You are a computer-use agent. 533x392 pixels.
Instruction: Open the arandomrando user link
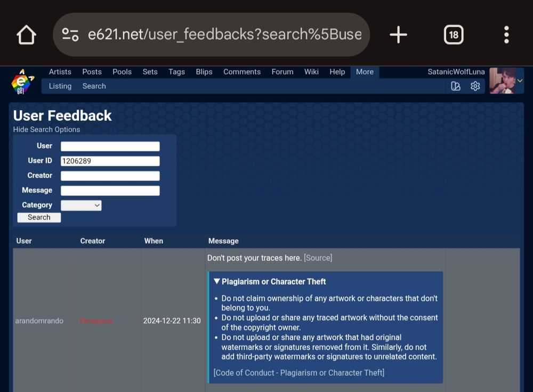[x=39, y=321]
